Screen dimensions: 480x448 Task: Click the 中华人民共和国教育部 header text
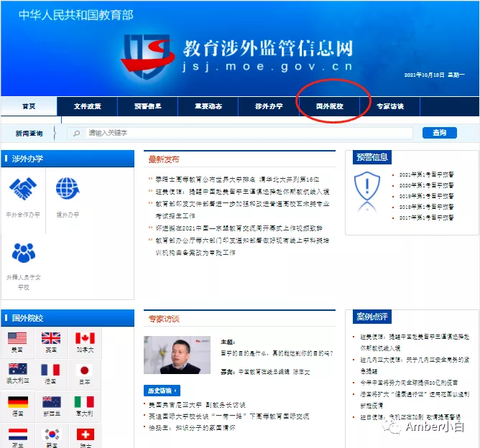[x=76, y=15]
